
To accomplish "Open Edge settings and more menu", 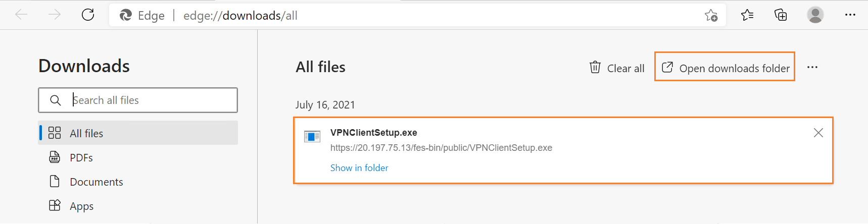I will 850,15.
